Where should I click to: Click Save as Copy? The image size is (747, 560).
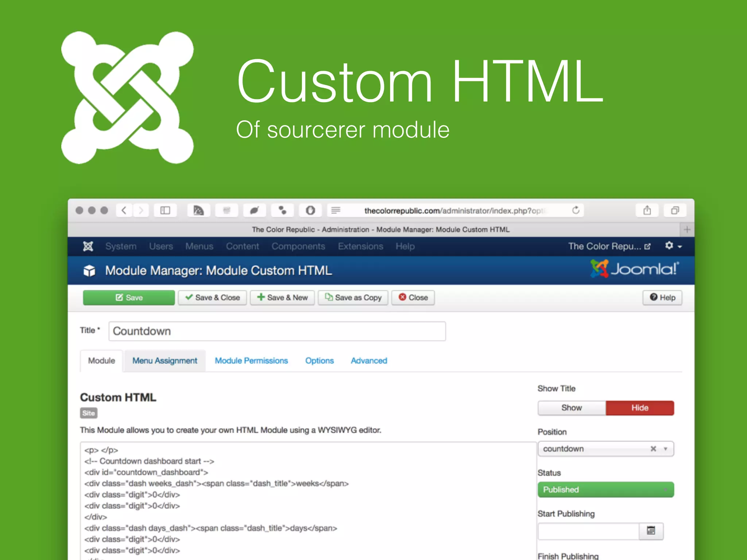point(353,297)
